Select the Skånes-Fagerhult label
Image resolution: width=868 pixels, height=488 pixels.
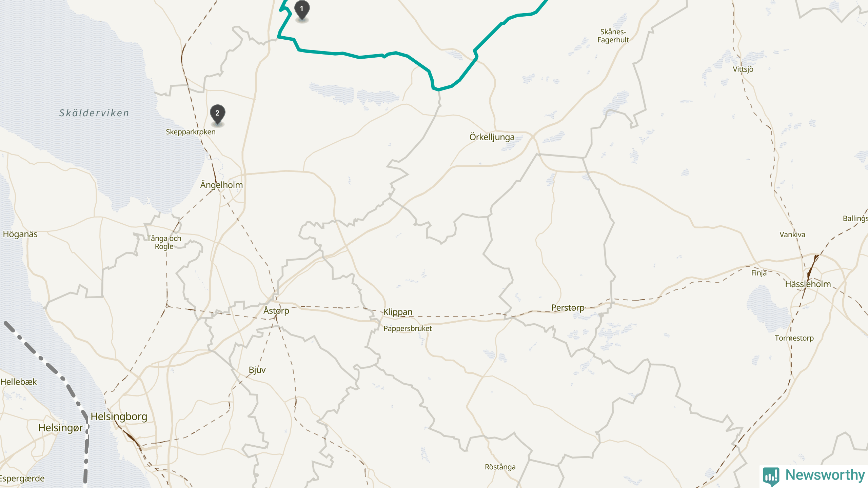tap(613, 36)
